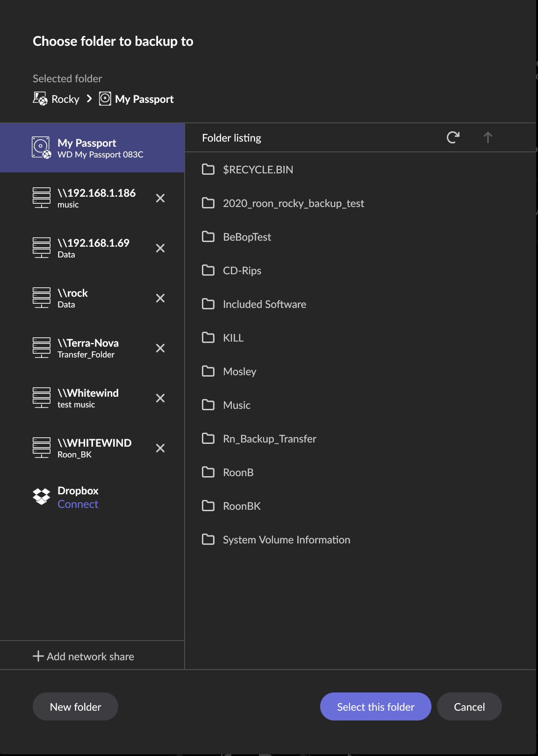Click Add network share
Viewport: 538px width, 756px height.
(x=84, y=656)
